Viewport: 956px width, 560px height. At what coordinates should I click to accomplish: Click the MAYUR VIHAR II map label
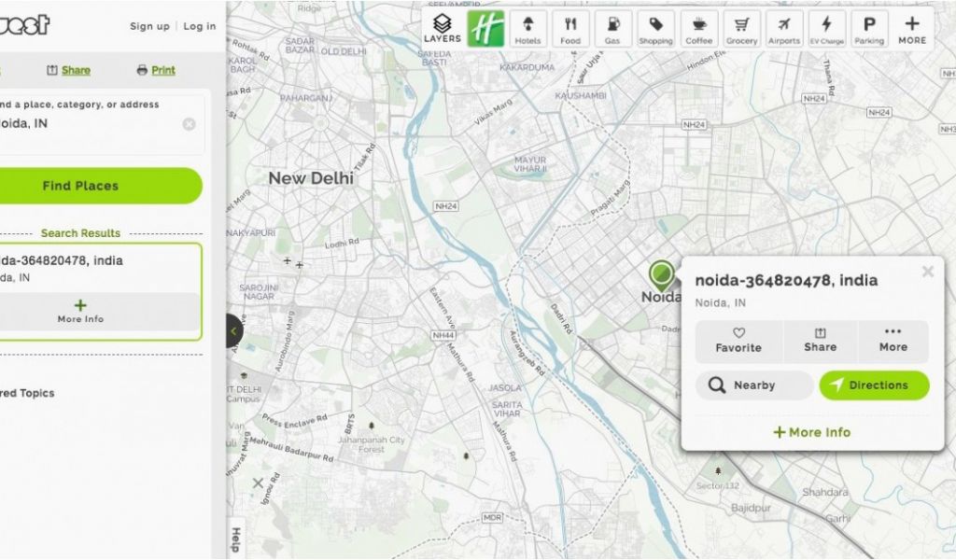(530, 164)
